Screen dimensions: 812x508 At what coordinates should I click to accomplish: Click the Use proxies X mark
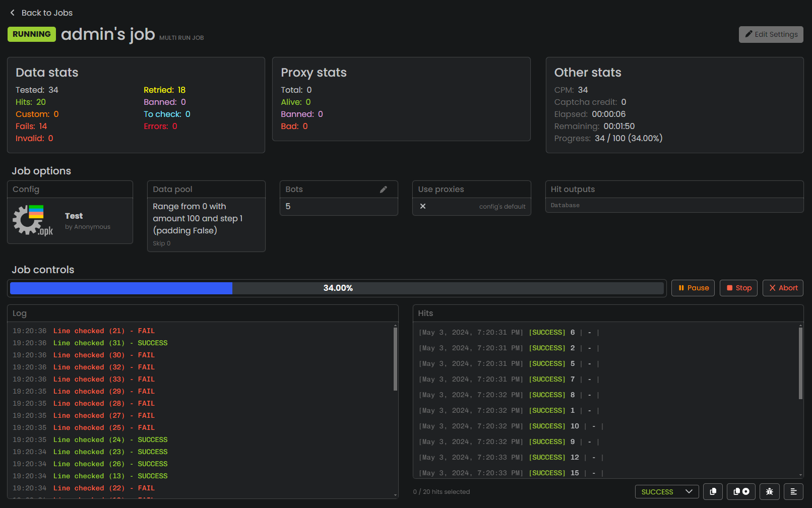click(423, 206)
